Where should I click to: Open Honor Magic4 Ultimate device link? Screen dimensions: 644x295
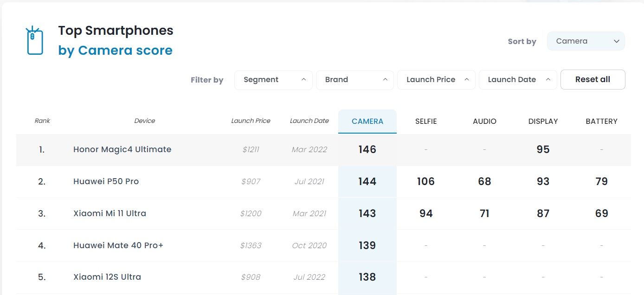tap(122, 149)
